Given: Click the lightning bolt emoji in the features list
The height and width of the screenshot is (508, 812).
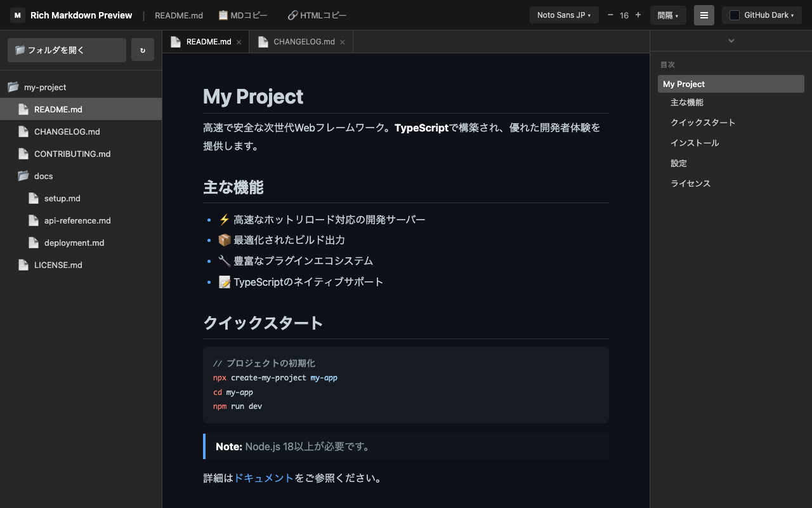Looking at the screenshot, I should [x=224, y=220].
